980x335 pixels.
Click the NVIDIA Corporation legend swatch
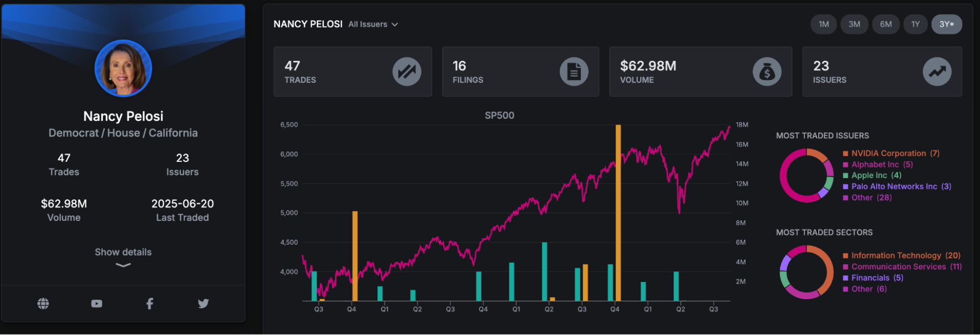(846, 154)
